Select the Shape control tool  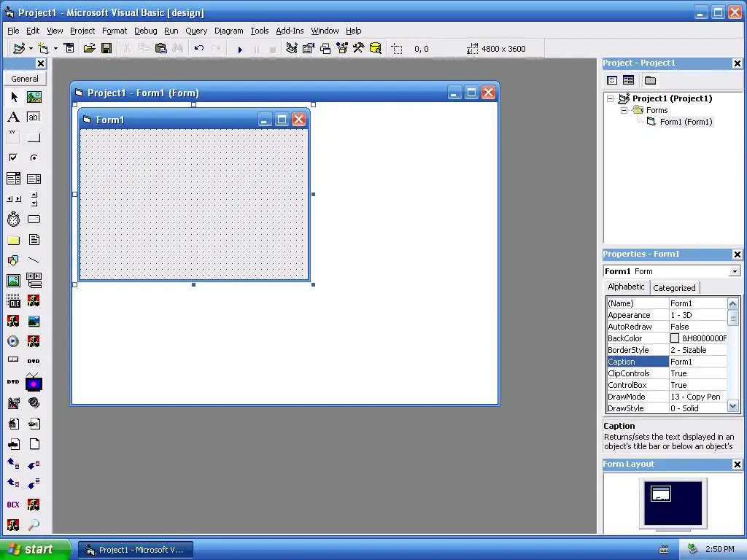tap(14, 260)
